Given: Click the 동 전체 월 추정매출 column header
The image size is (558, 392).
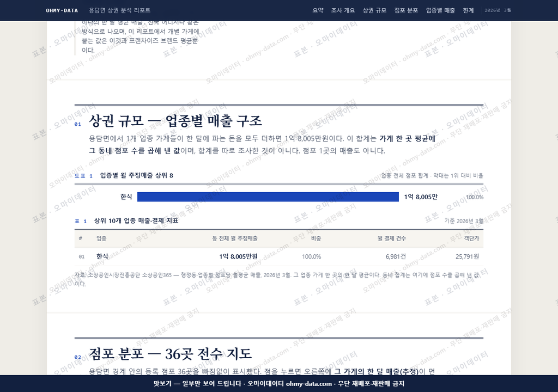Looking at the screenshot, I should pyautogui.click(x=235, y=238).
